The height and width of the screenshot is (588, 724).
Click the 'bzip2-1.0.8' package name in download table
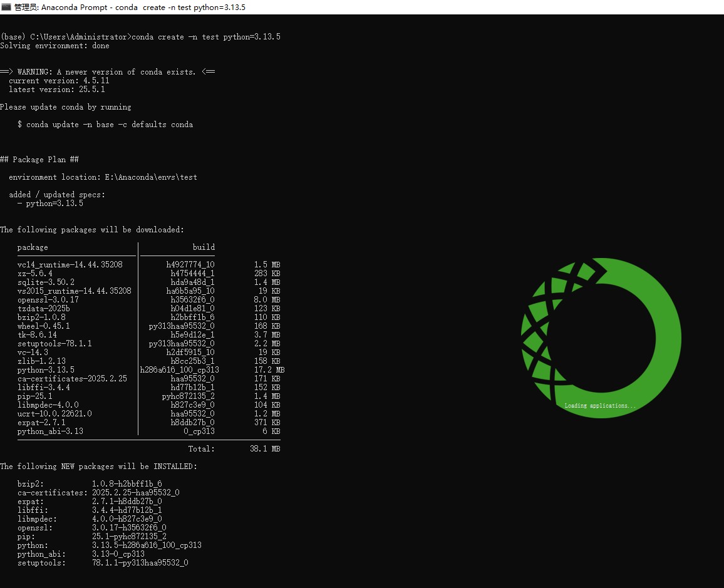[41, 317]
